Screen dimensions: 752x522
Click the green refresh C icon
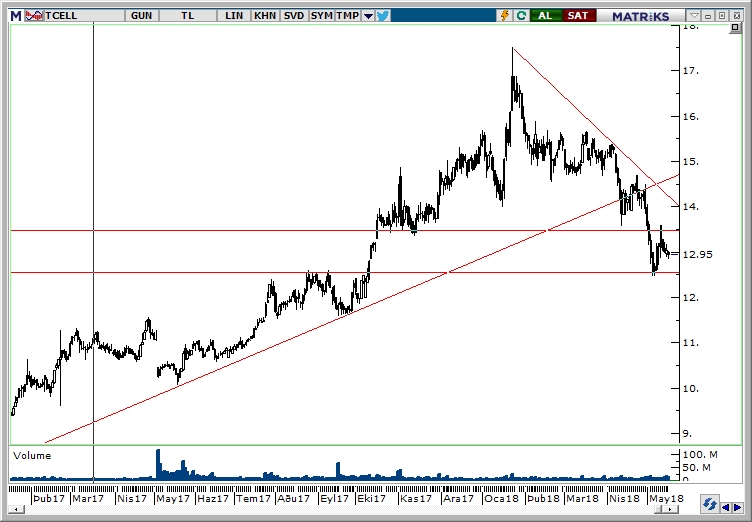521,16
